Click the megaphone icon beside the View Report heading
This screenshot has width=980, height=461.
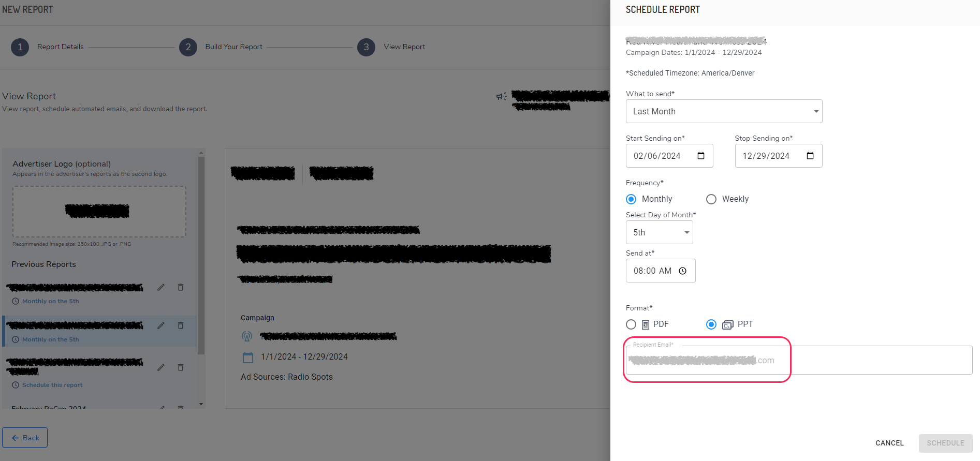pyautogui.click(x=502, y=96)
